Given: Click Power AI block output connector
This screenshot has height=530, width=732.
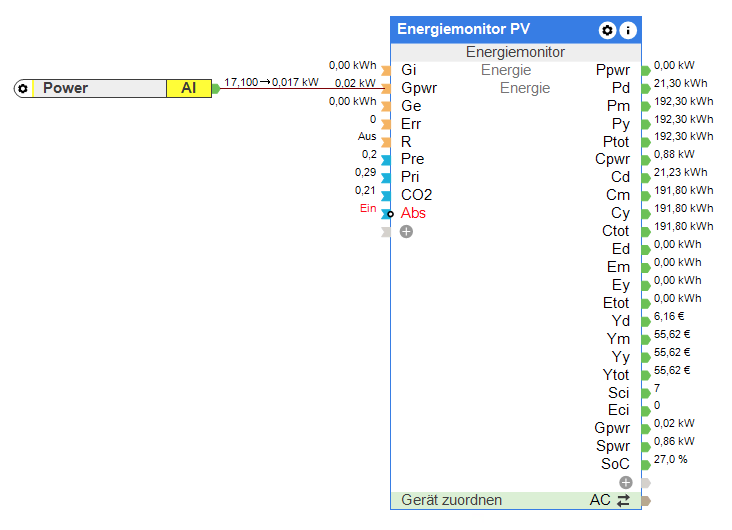Looking at the screenshot, I should [216, 88].
